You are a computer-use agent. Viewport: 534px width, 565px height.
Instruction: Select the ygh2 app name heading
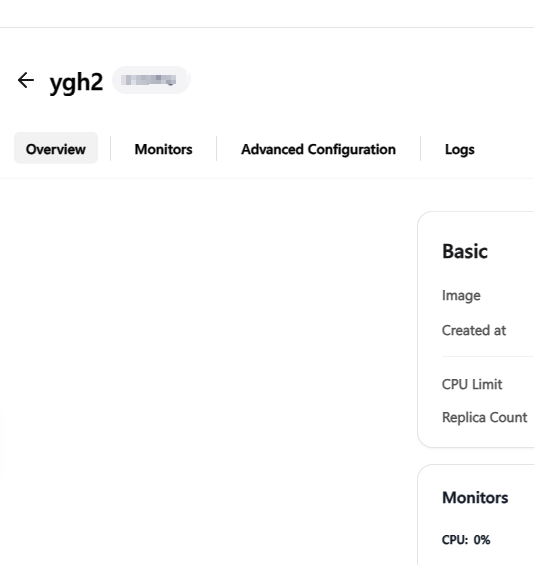[x=76, y=82]
